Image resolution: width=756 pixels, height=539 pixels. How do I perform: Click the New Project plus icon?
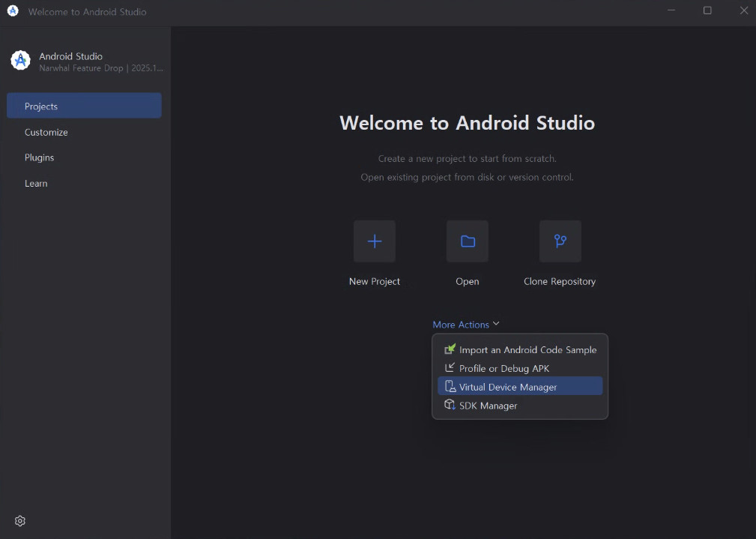(x=374, y=241)
